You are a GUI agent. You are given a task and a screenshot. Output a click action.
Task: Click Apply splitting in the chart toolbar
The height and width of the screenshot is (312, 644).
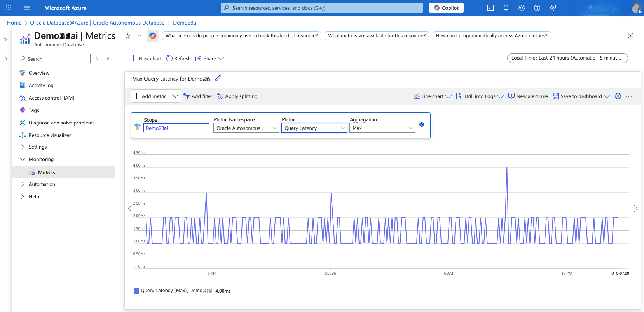coord(237,96)
